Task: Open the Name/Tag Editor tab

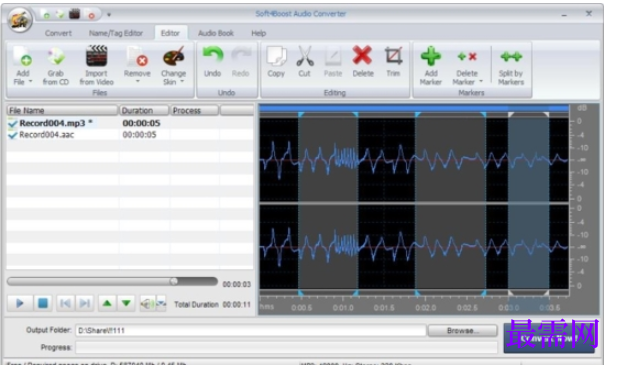Action: [116, 33]
